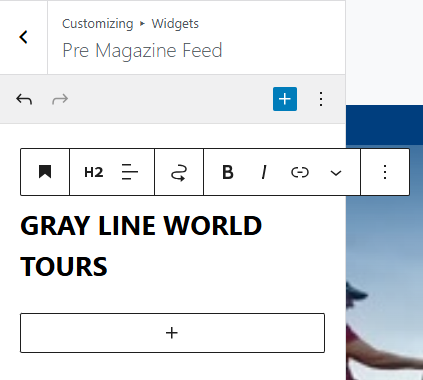Toggle italic formatting
This screenshot has height=380, width=423.
(264, 172)
